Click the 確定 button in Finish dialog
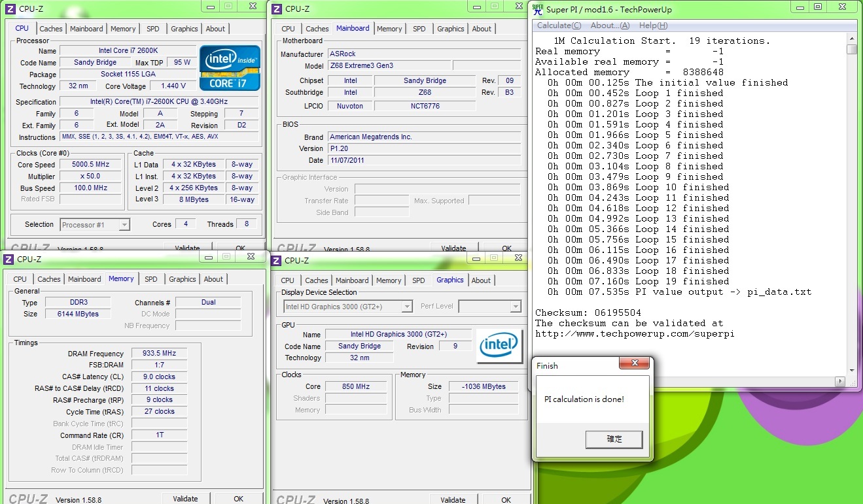 [x=614, y=439]
